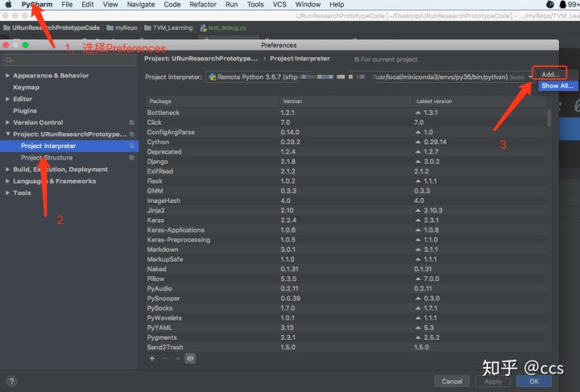This screenshot has width=580, height=392.
Task: Select the Cython package row
Action: click(x=346, y=142)
